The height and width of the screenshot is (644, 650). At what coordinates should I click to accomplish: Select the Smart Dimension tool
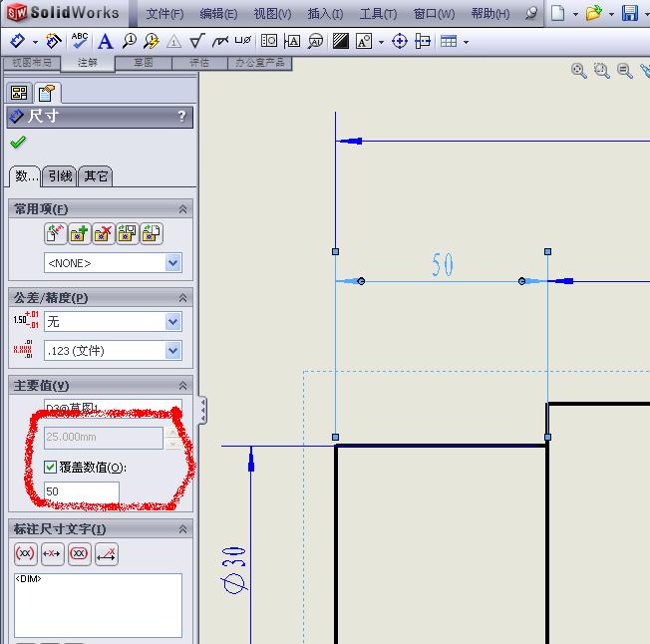[x=17, y=41]
